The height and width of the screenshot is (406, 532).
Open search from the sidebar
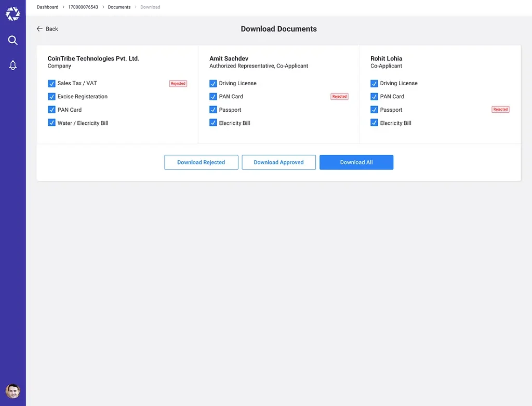pos(13,41)
